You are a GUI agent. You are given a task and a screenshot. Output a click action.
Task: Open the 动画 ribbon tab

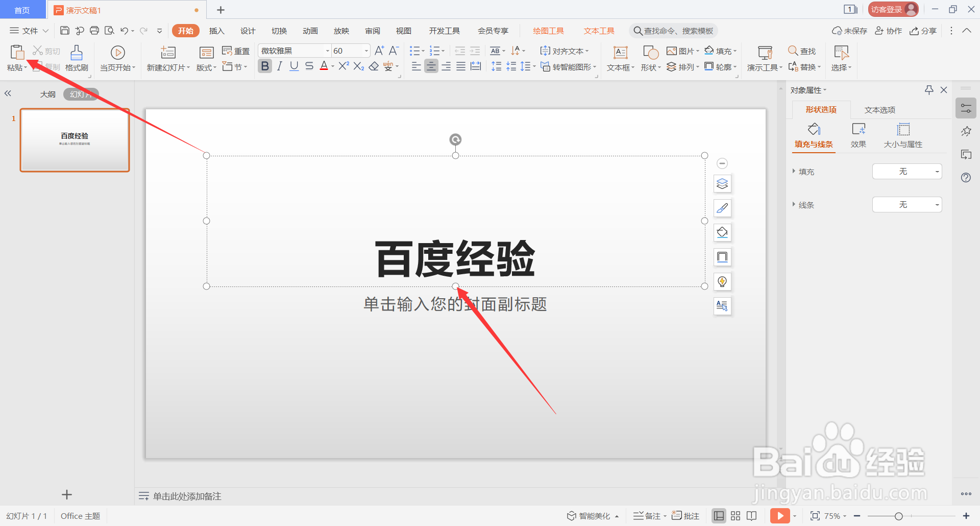(x=310, y=31)
